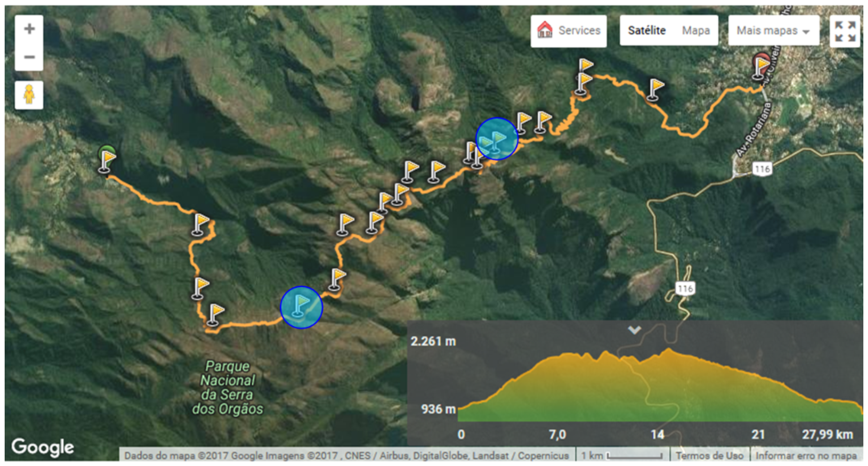Open the Termos de Uso link
The width and height of the screenshot is (868, 466).
click(709, 455)
